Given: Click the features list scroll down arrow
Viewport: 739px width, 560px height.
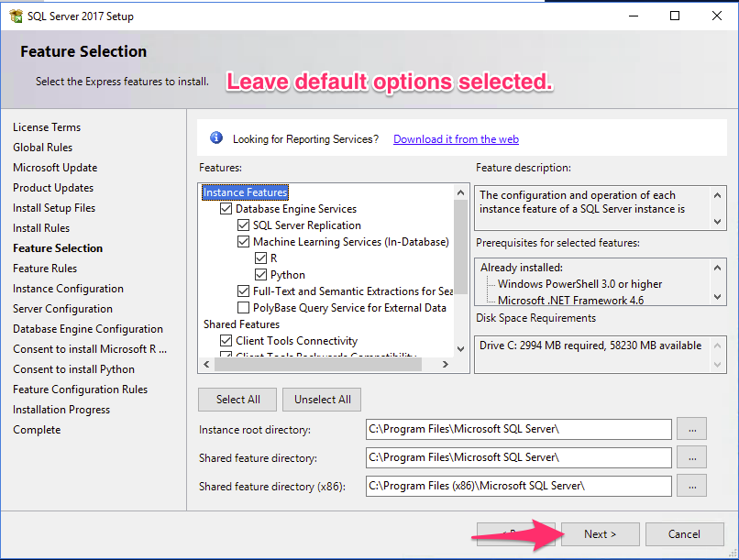Looking at the screenshot, I should coord(460,349).
